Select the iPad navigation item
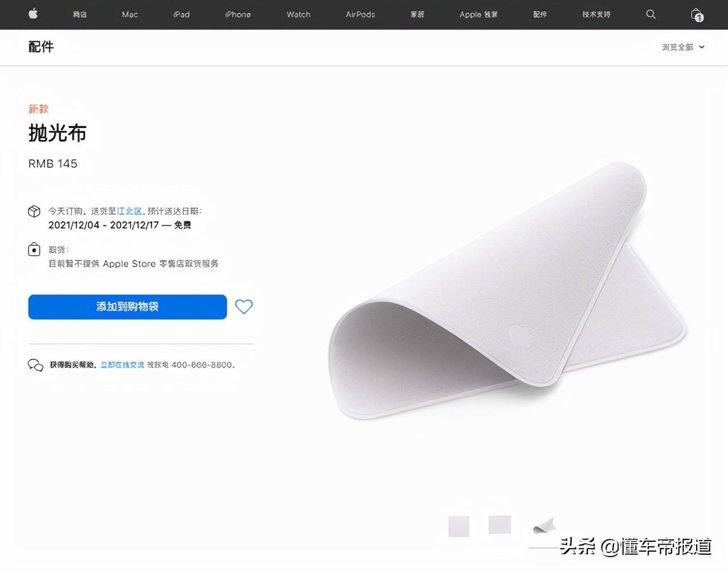 tap(182, 14)
